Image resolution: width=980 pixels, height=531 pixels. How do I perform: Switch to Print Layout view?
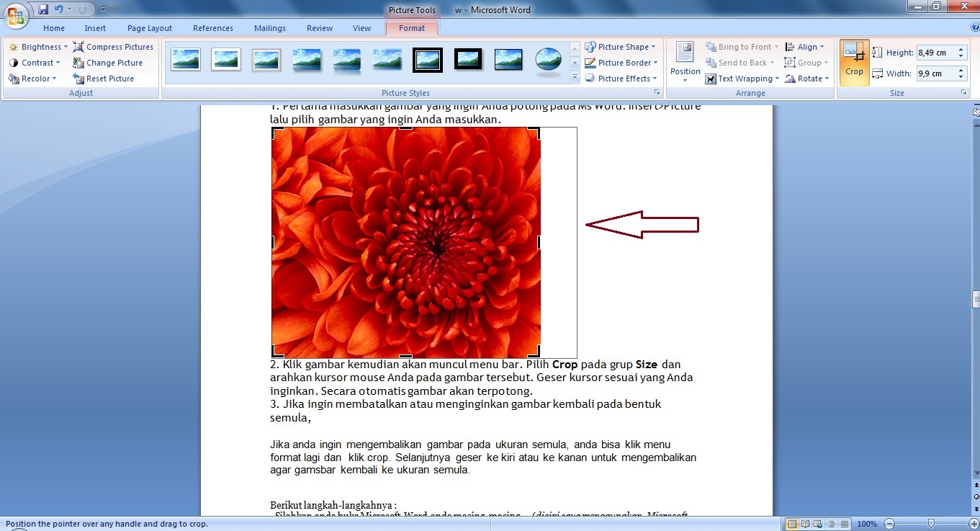tap(793, 524)
